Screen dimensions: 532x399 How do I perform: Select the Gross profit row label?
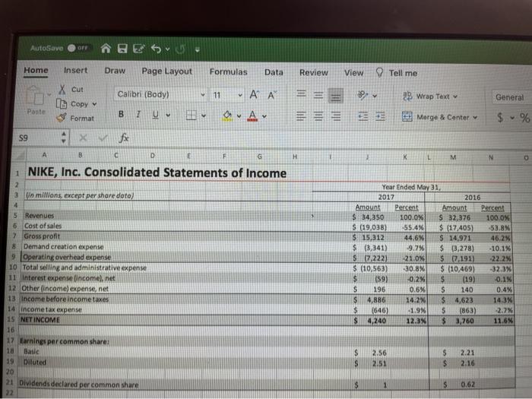coord(42,236)
